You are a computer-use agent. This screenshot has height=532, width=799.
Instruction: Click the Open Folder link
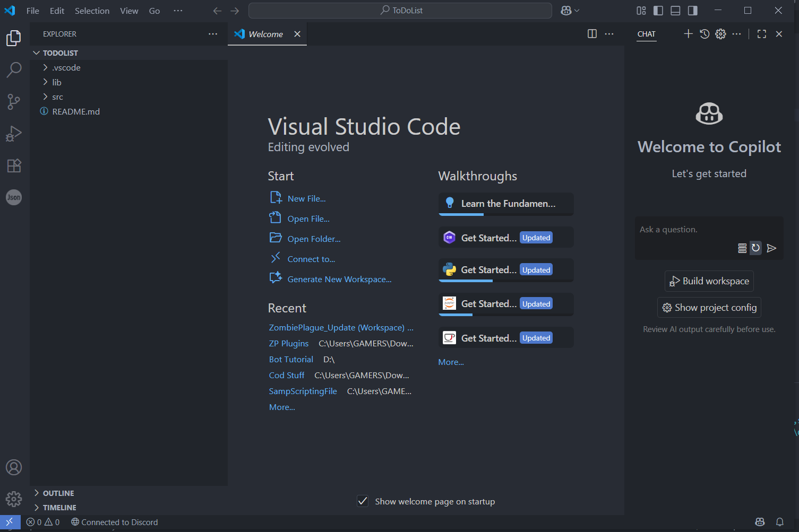314,239
